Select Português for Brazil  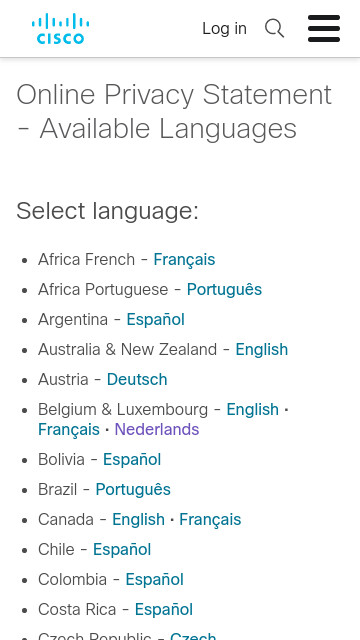tap(133, 490)
